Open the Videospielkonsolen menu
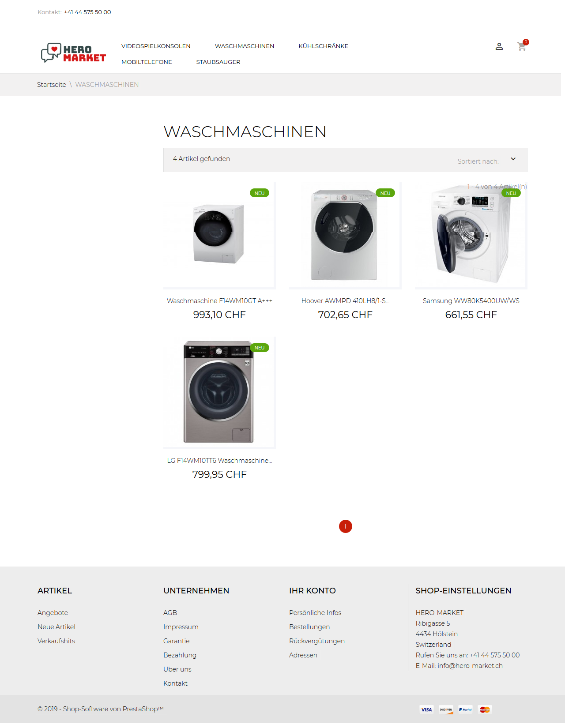Screen dimensions: 565x728 [x=156, y=46]
